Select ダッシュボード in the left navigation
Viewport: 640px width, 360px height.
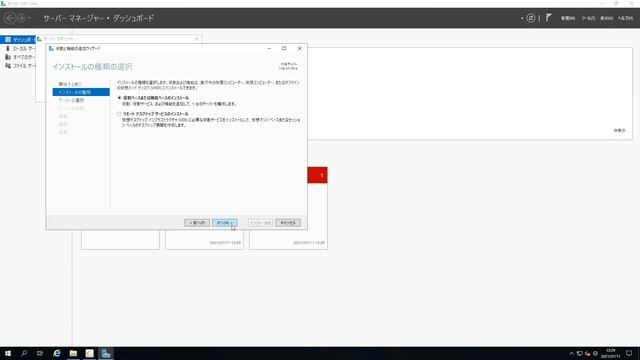[x=18, y=40]
